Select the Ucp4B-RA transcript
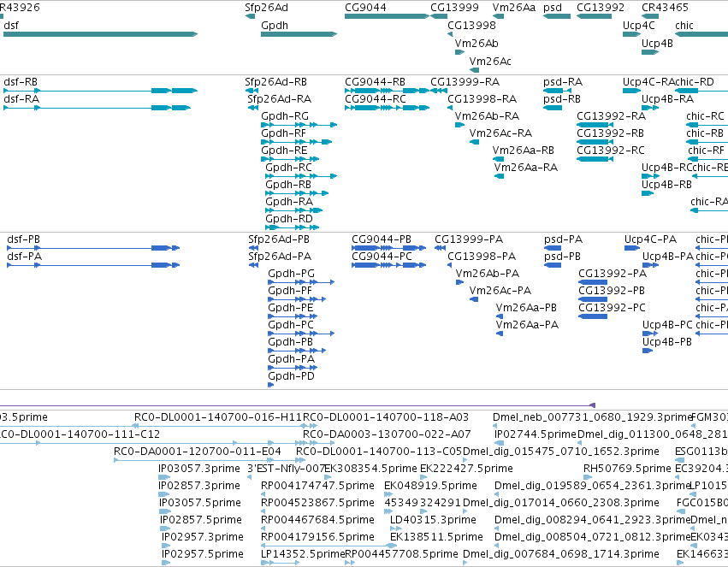 [x=650, y=108]
